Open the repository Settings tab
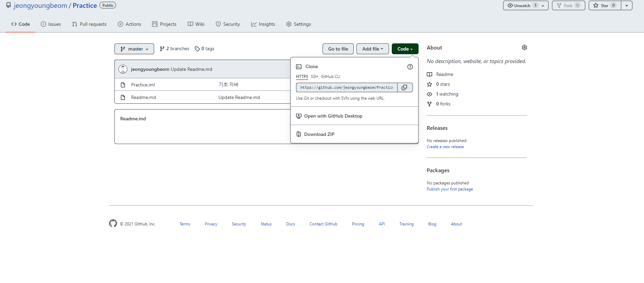 (x=298, y=24)
